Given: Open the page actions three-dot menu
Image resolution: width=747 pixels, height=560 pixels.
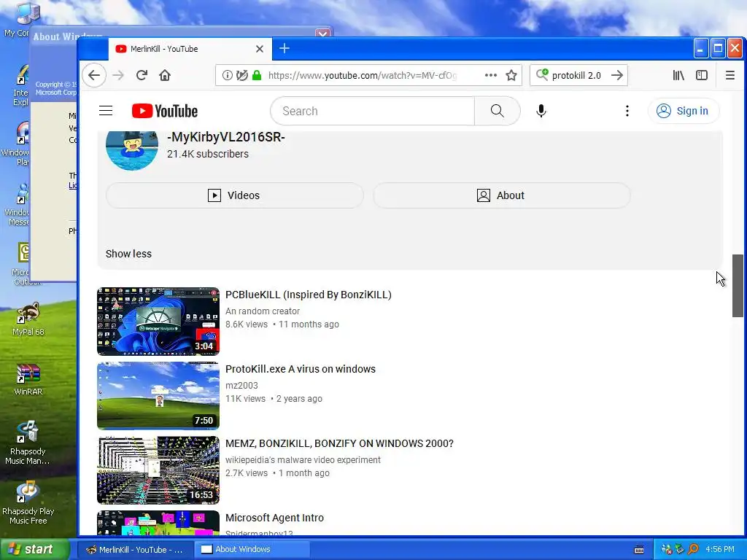Looking at the screenshot, I should pyautogui.click(x=491, y=75).
